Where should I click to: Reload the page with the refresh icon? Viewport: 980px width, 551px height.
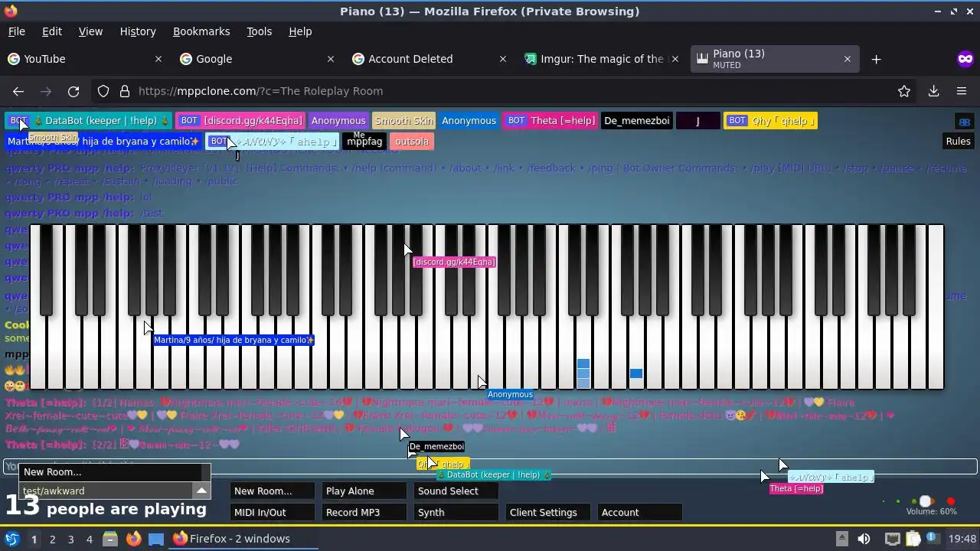point(73,91)
